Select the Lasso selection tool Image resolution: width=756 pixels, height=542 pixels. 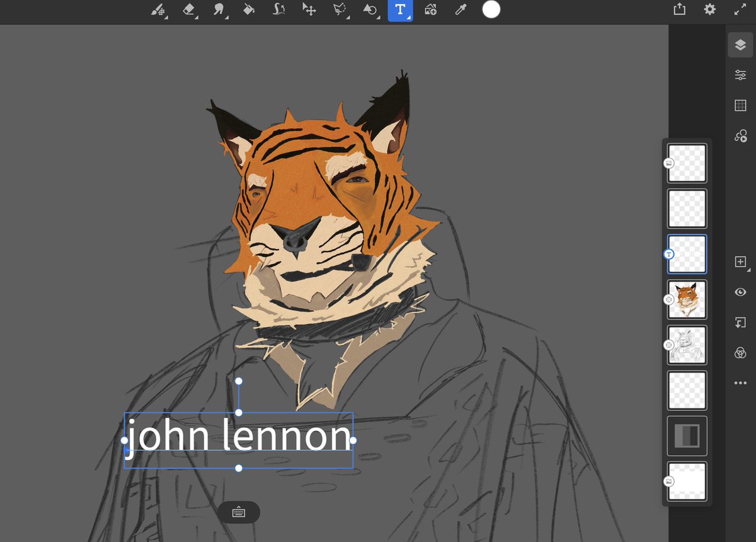pyautogui.click(x=340, y=10)
